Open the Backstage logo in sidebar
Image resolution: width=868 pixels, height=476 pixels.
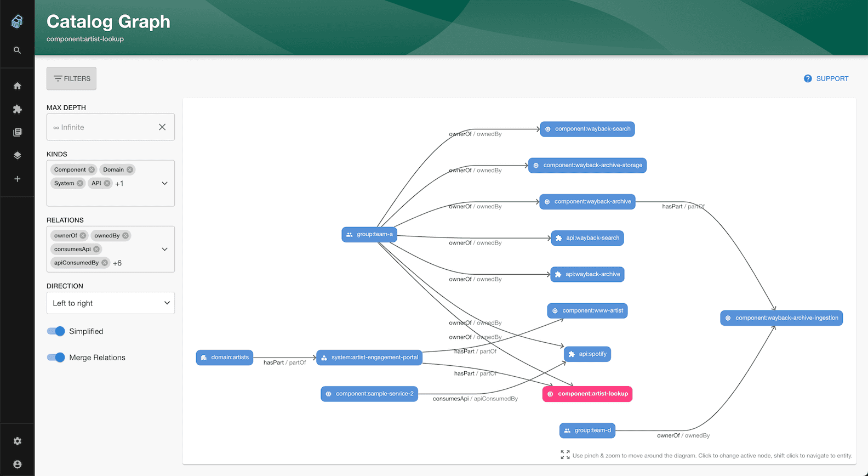17,21
